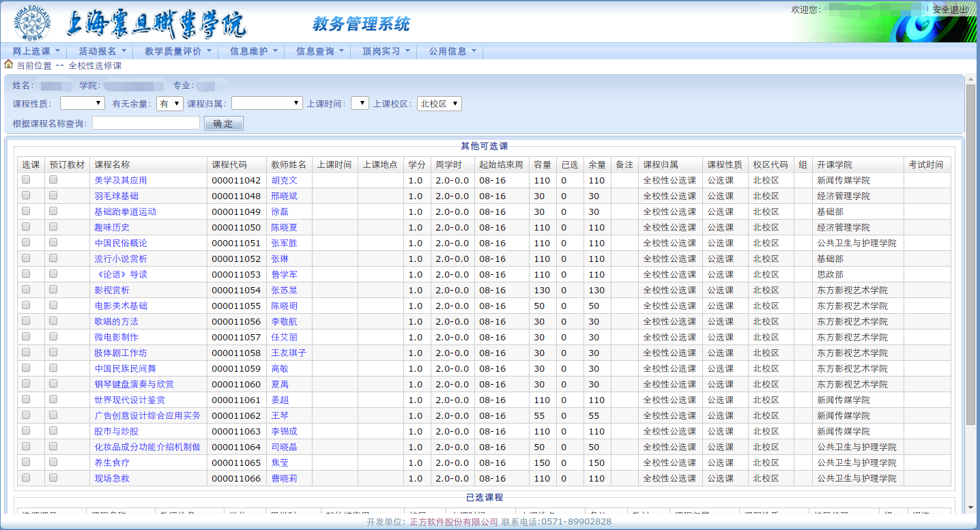
Task: Tick the 选课 checkbox for 美学及其应用
Action: (x=26, y=180)
